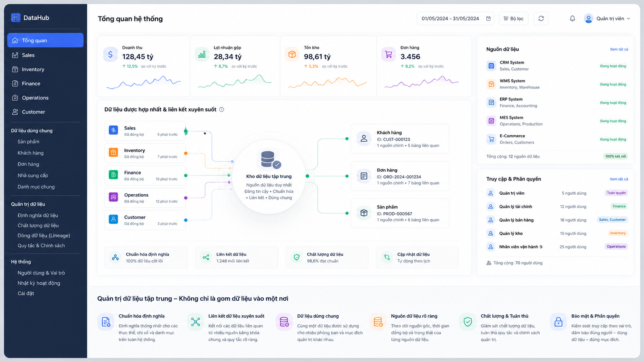Viewport: 644px width, 362px height.
Task: Open Quản trị viên account dropdown
Action: pyautogui.click(x=607, y=18)
